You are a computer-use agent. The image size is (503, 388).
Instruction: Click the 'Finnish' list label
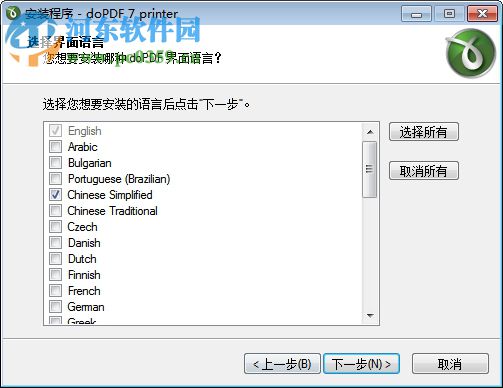(84, 275)
